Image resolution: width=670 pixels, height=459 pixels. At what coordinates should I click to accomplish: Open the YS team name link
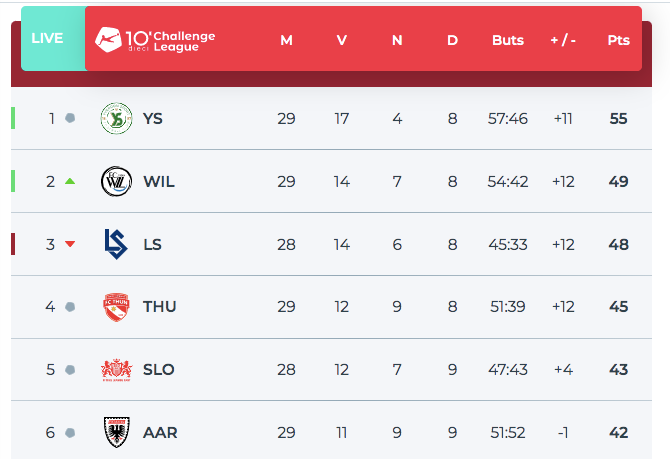pyautogui.click(x=153, y=118)
